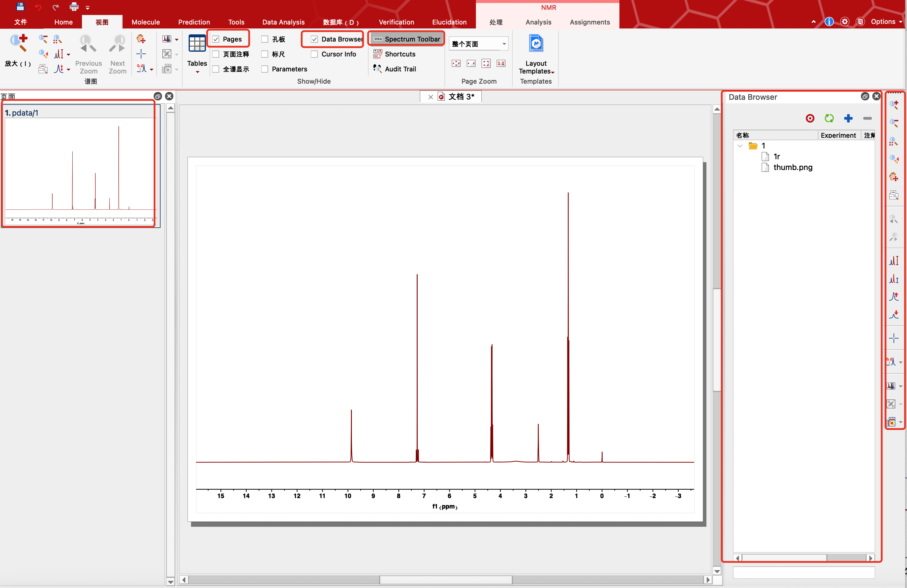Click the Shortcuts button
907x588 pixels.
[394, 54]
